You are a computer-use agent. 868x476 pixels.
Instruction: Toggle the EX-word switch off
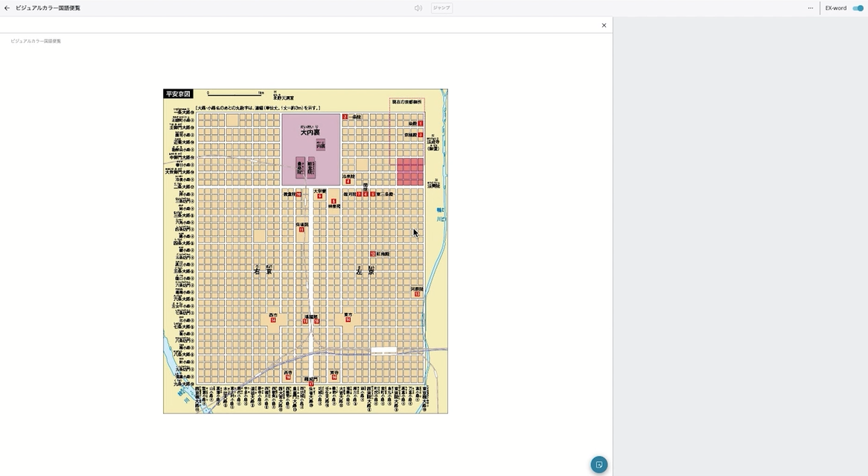pos(858,8)
